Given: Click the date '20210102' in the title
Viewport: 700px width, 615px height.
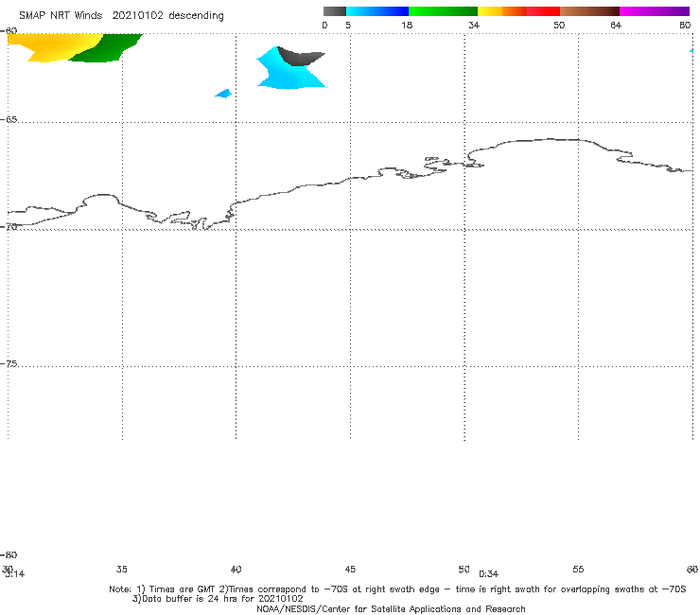Looking at the screenshot, I should click(137, 15).
